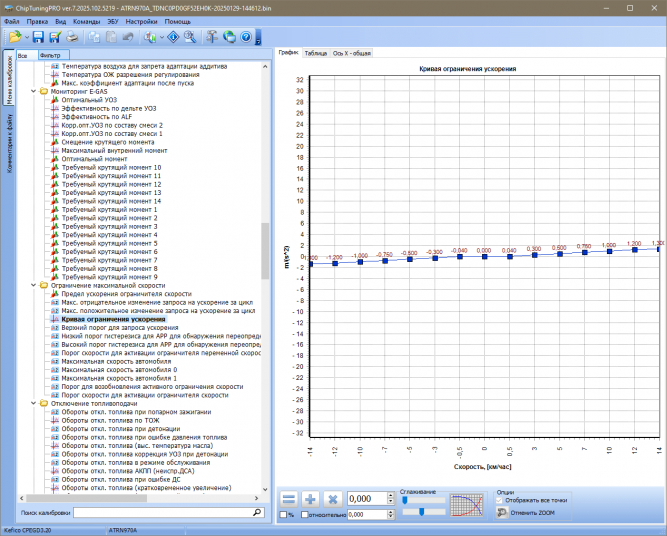667x536 pixels.
Task: Open a file with the folder icon
Action: 15,37
